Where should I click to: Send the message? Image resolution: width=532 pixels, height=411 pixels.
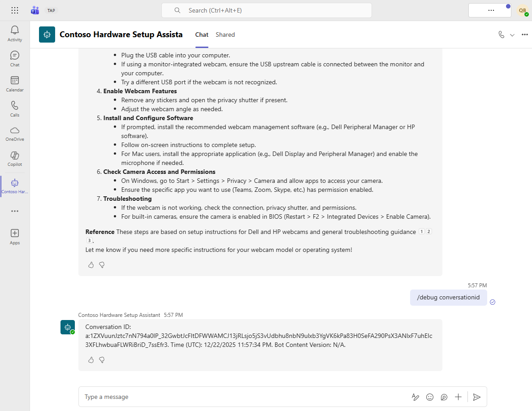[x=477, y=397]
